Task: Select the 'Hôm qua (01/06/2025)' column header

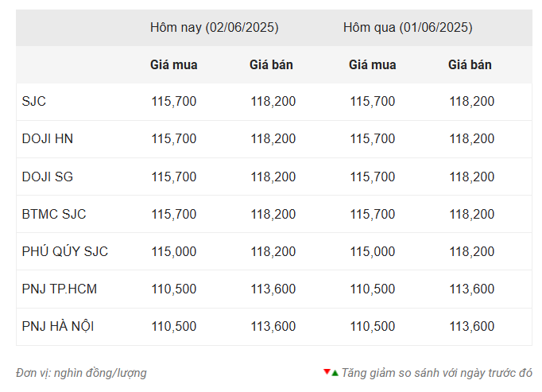Action: [408, 27]
